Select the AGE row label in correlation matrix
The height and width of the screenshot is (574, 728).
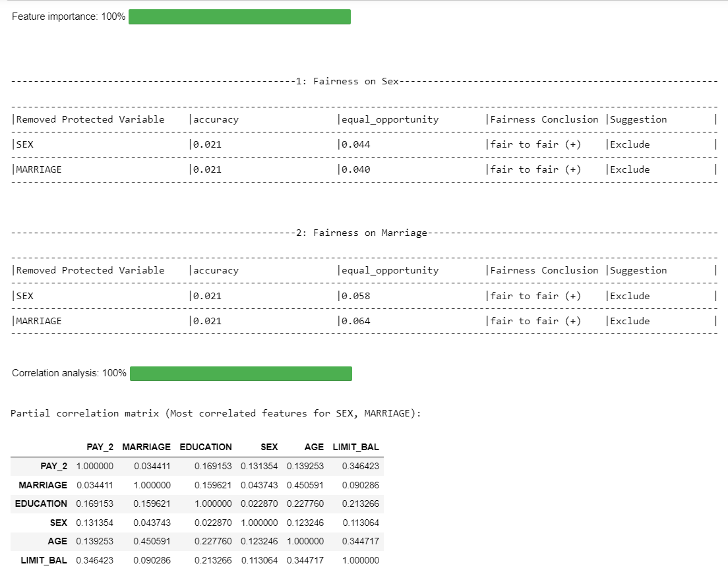click(57, 541)
